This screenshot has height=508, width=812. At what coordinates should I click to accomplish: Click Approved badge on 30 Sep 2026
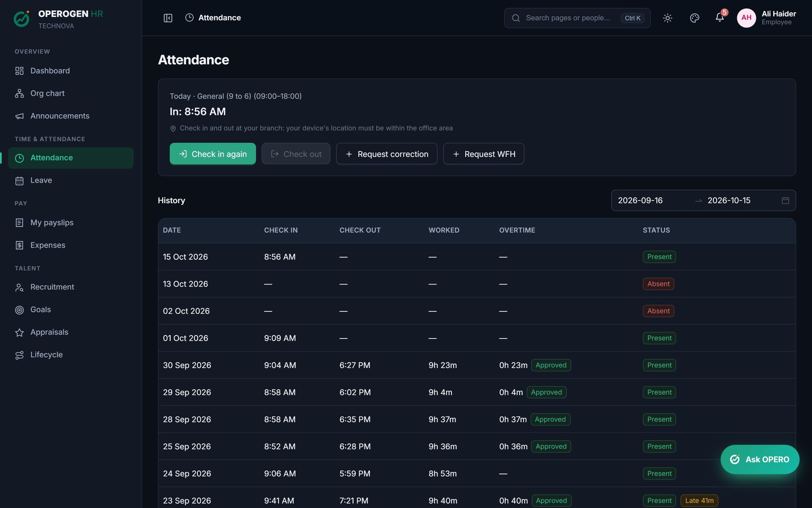pos(551,365)
